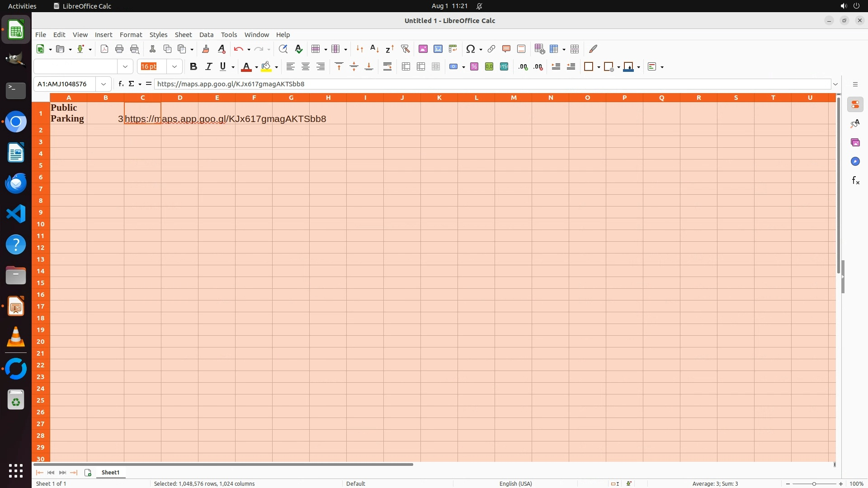This screenshot has width=868, height=488.
Task: Open the Function Wizard icon
Action: 121,84
